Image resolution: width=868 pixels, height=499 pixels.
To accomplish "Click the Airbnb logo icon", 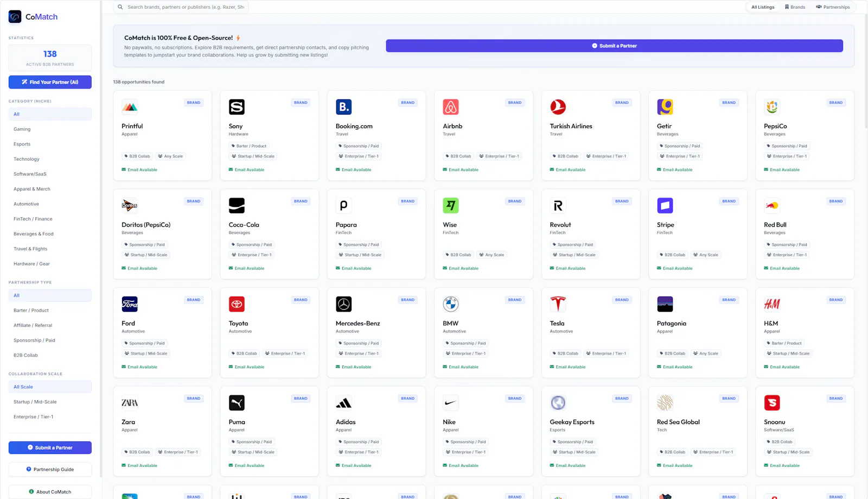I will 451,107.
